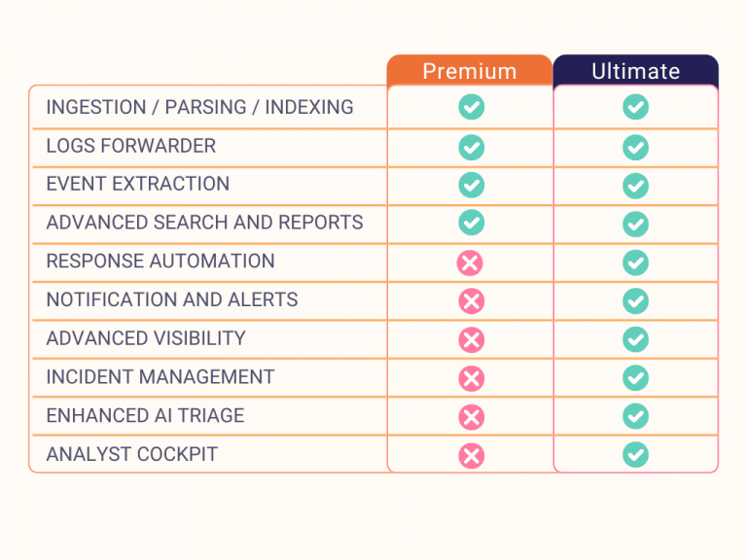The width and height of the screenshot is (747, 560).
Task: Click Ultimate checkmark for Incident Management
Action: coord(635,378)
